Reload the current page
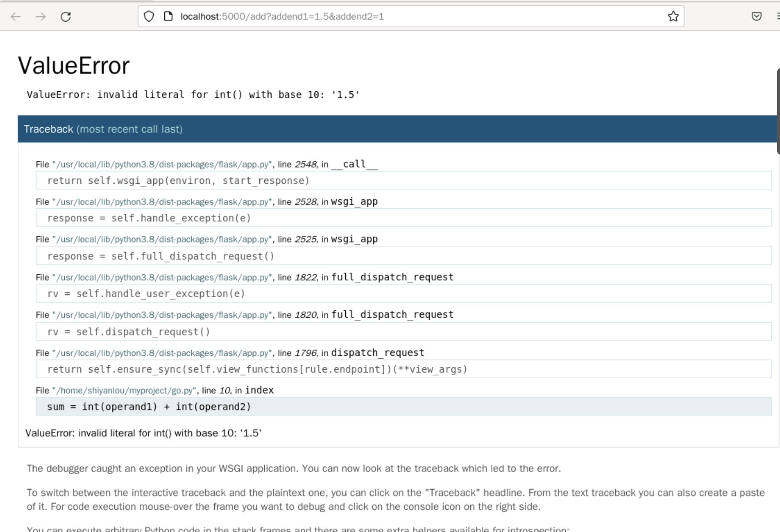 point(66,17)
